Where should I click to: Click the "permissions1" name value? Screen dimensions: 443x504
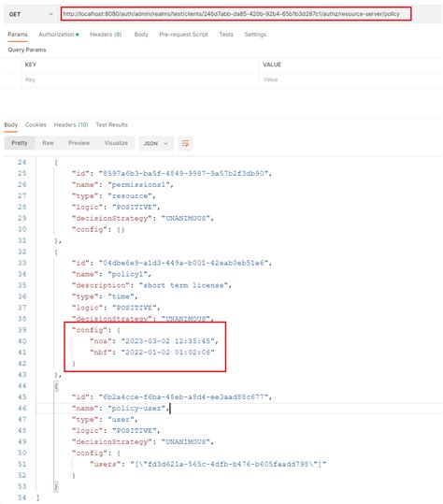(138, 185)
